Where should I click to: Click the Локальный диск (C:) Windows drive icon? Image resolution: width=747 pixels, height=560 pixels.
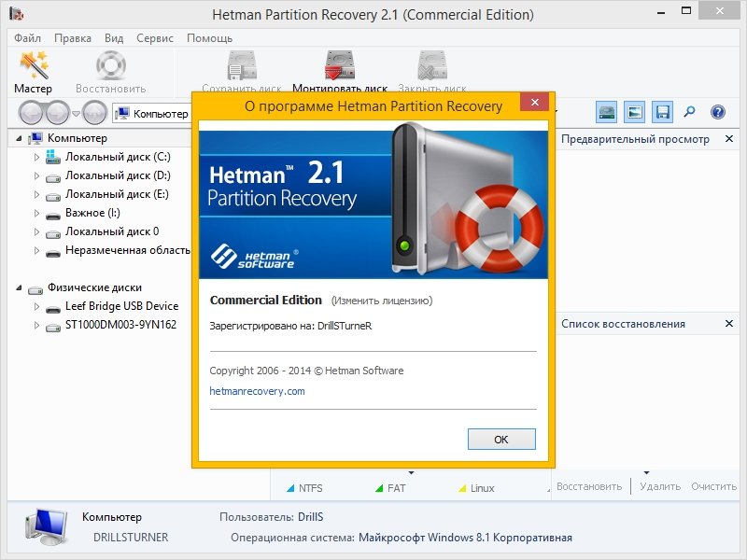click(x=53, y=157)
